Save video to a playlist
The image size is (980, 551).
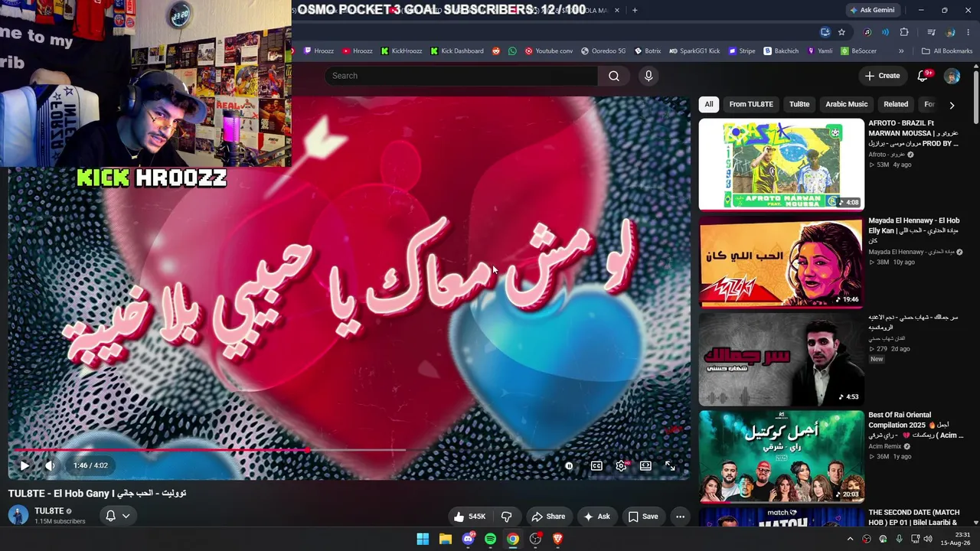point(643,517)
